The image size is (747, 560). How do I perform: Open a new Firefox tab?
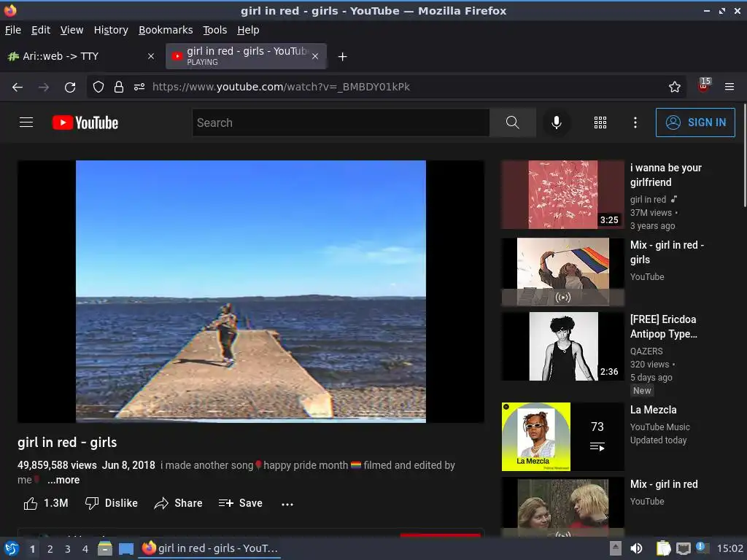342,57
